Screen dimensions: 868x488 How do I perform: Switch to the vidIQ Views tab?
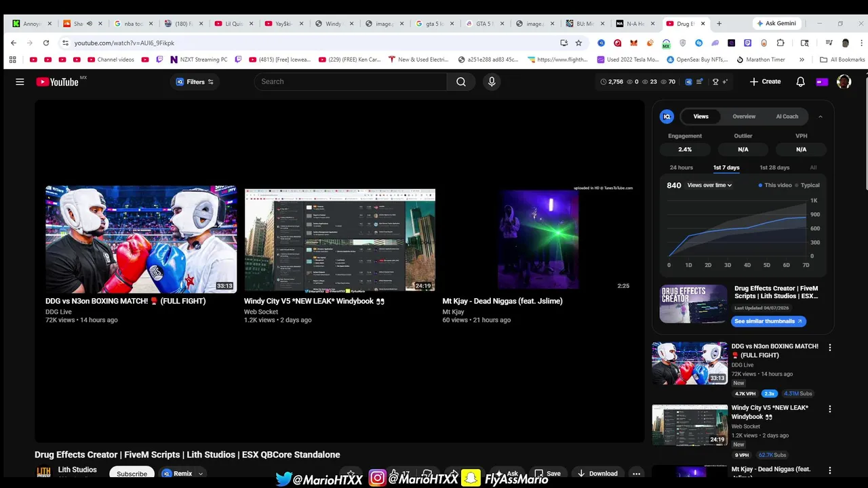701,117
